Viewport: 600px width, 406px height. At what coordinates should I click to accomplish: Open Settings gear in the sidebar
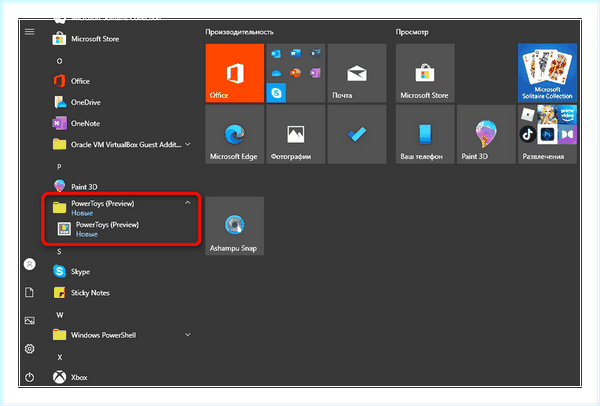coord(29,349)
